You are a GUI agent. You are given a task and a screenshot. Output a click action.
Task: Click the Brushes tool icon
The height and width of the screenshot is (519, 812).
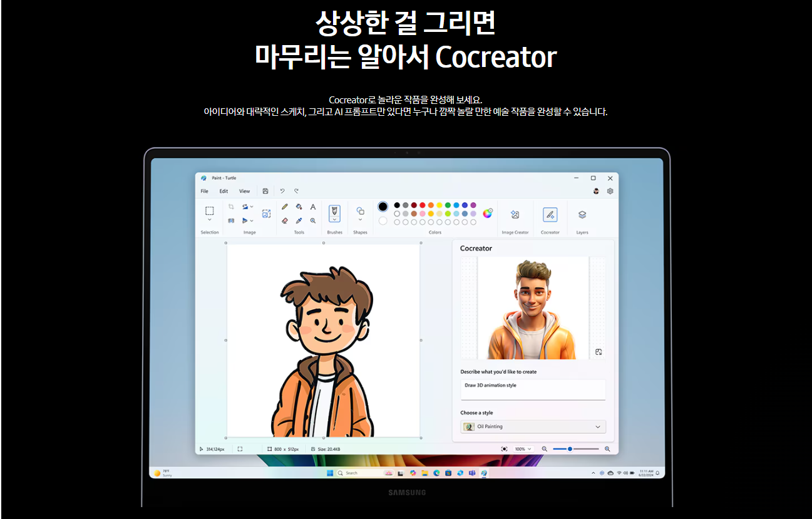click(x=334, y=210)
